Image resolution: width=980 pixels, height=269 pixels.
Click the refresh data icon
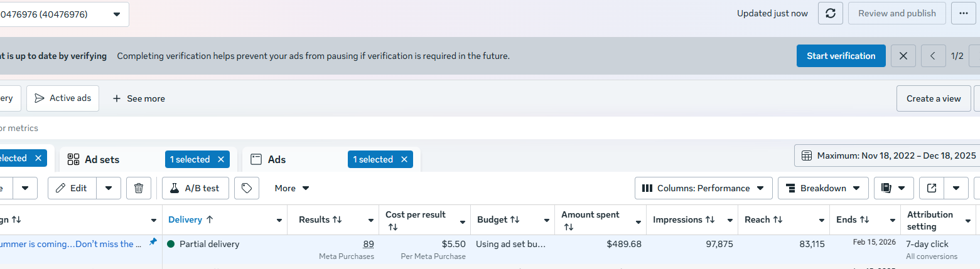[830, 13]
